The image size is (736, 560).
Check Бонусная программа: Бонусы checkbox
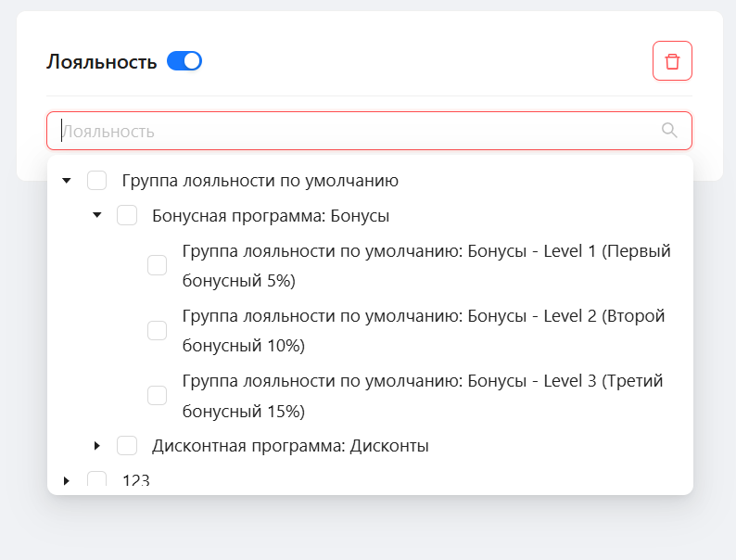point(127,215)
